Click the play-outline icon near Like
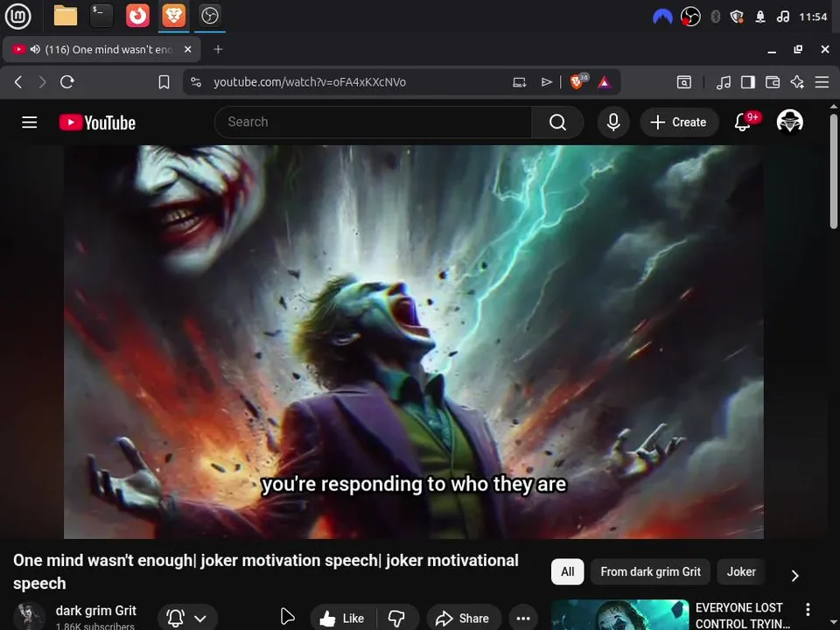 [x=287, y=617]
